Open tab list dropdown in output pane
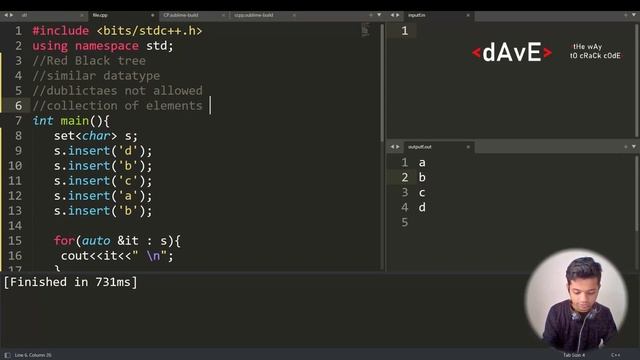The width and height of the screenshot is (640, 360). (x=634, y=147)
